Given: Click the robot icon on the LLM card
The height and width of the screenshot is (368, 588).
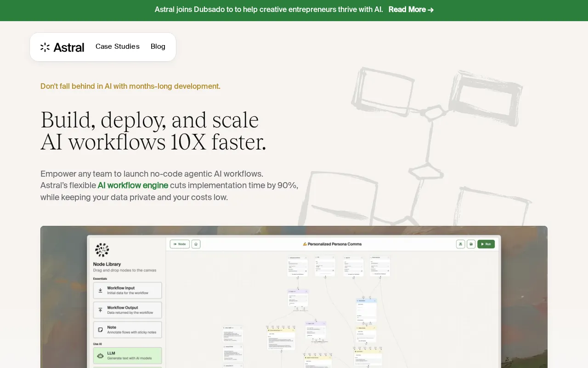Looking at the screenshot, I should point(100,356).
